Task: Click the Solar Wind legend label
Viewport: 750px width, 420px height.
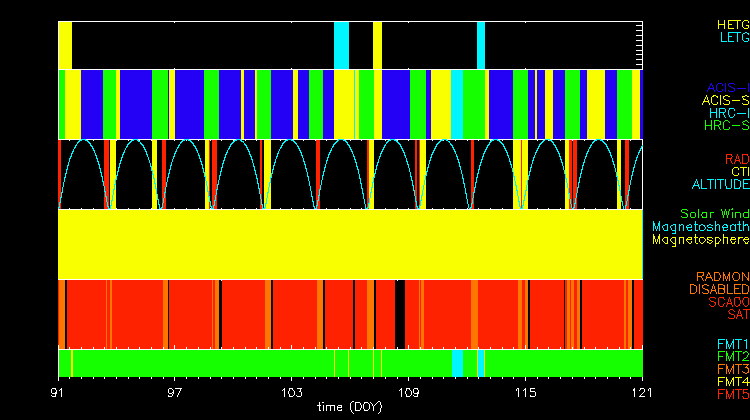Action: 714,214
